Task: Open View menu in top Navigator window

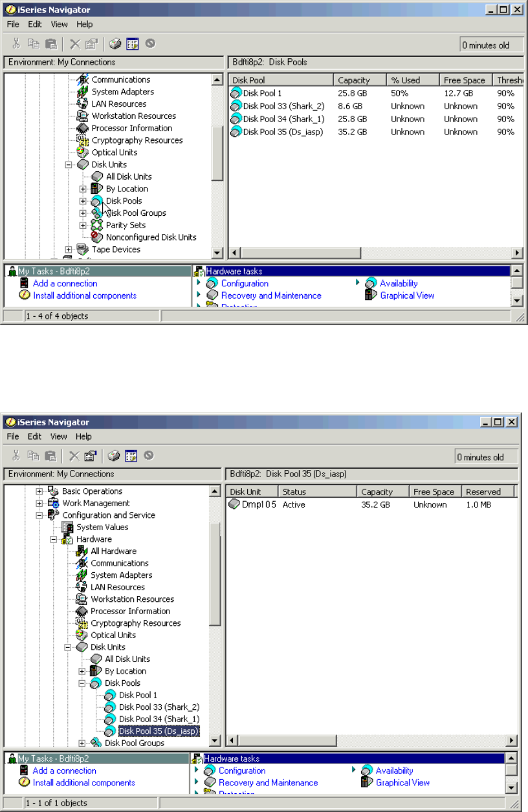Action: pyautogui.click(x=60, y=24)
